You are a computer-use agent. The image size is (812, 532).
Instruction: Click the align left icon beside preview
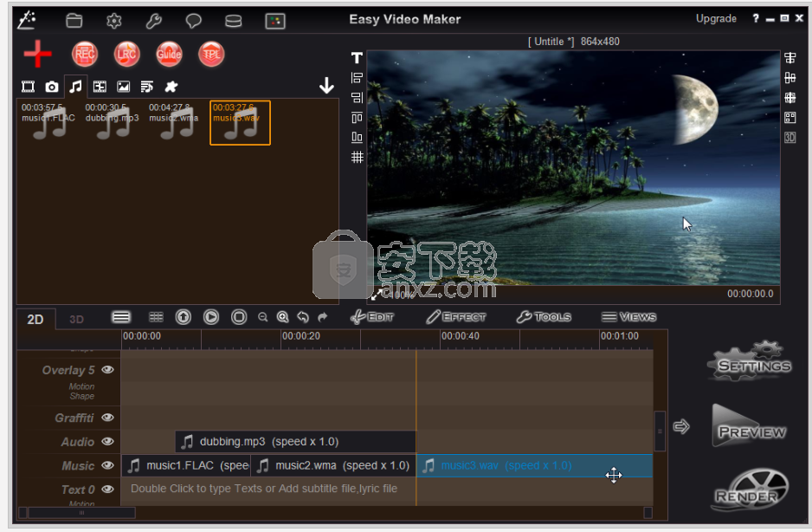click(357, 78)
